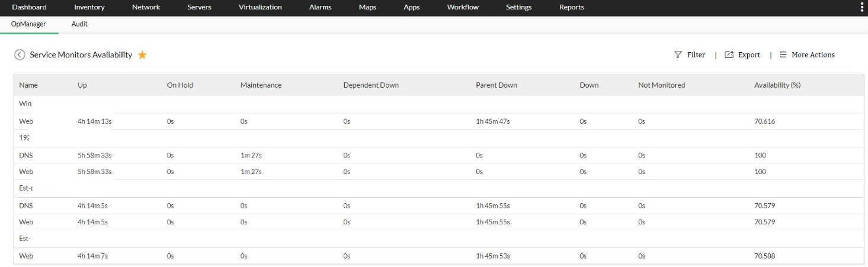Image resolution: width=868 pixels, height=267 pixels.
Task: Sort by the Parent Down column header
Action: coord(496,85)
